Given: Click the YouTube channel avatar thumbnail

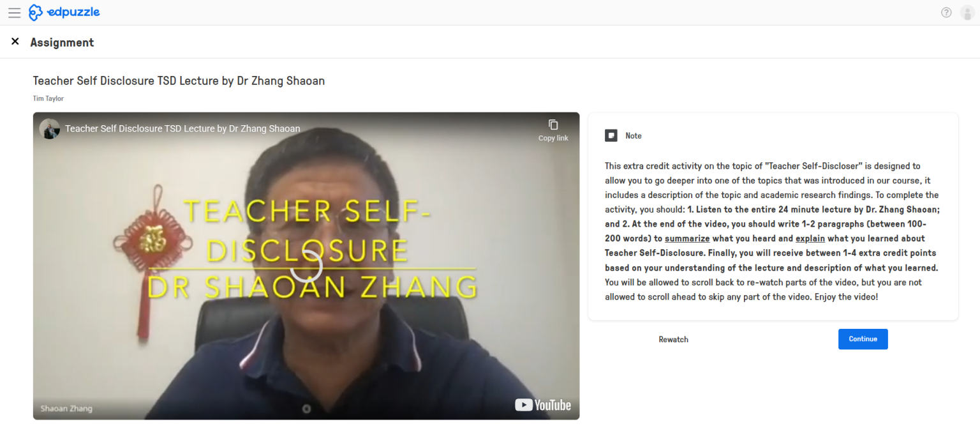Looking at the screenshot, I should coord(50,128).
